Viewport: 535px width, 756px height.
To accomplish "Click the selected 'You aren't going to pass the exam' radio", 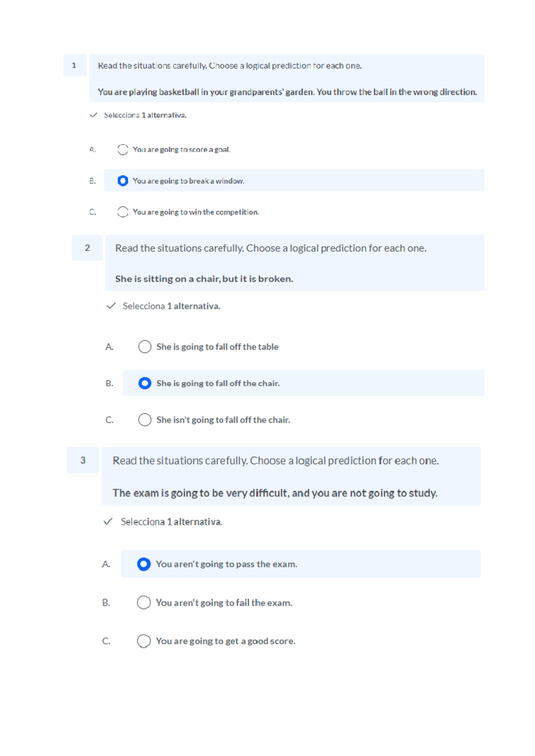I will tap(144, 564).
